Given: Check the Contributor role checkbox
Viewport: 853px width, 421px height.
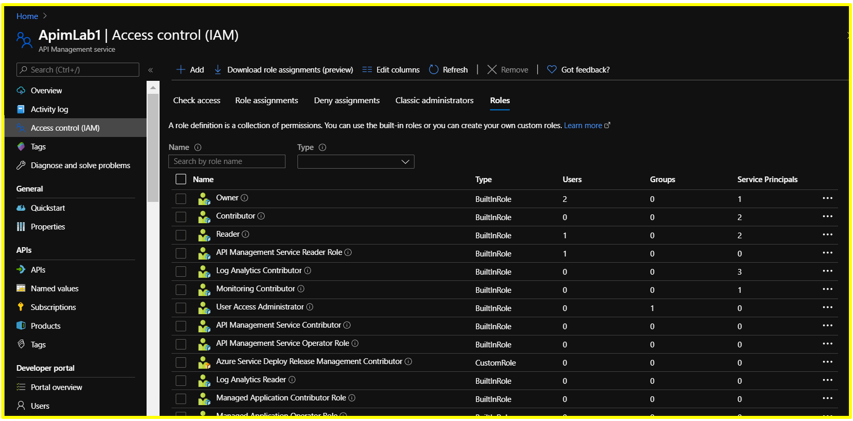Looking at the screenshot, I should (181, 217).
